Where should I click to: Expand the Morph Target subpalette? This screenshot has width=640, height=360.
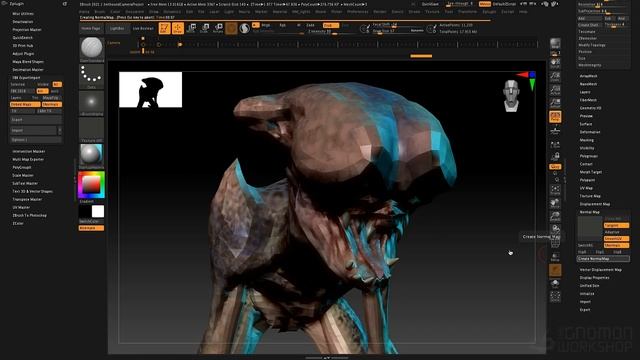591,172
